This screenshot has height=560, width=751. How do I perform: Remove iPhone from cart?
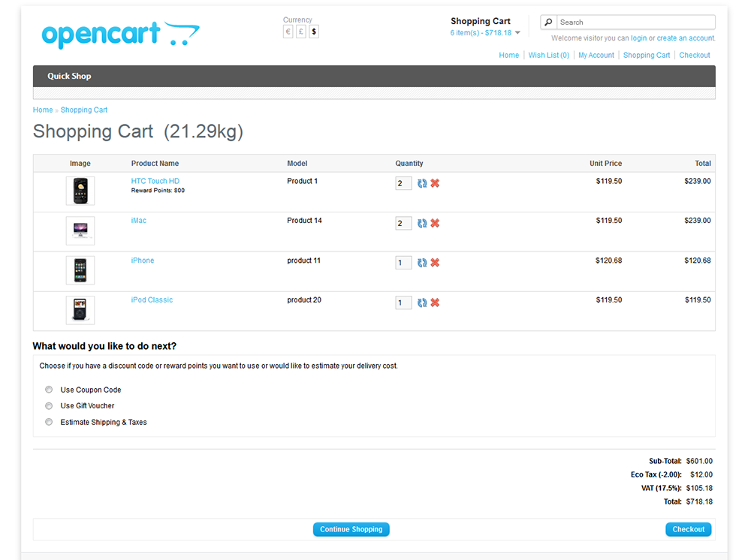click(435, 263)
